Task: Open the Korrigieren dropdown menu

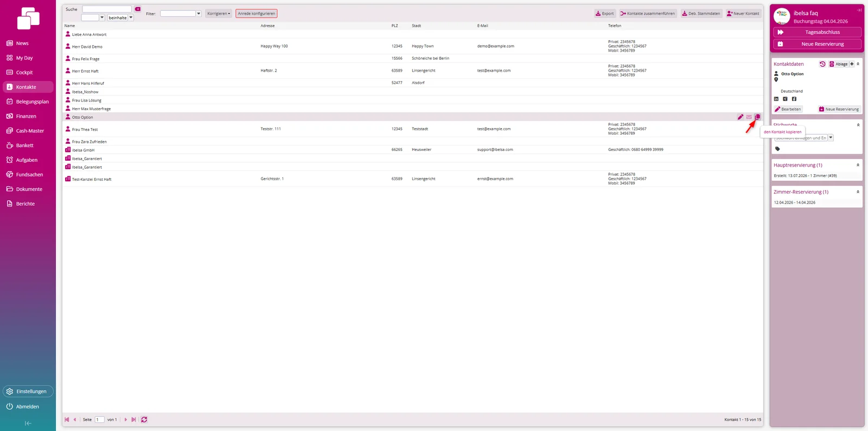Action: click(219, 14)
